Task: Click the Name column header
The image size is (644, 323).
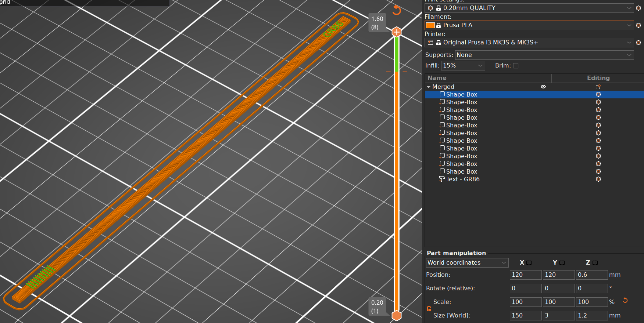Action: 437,78
